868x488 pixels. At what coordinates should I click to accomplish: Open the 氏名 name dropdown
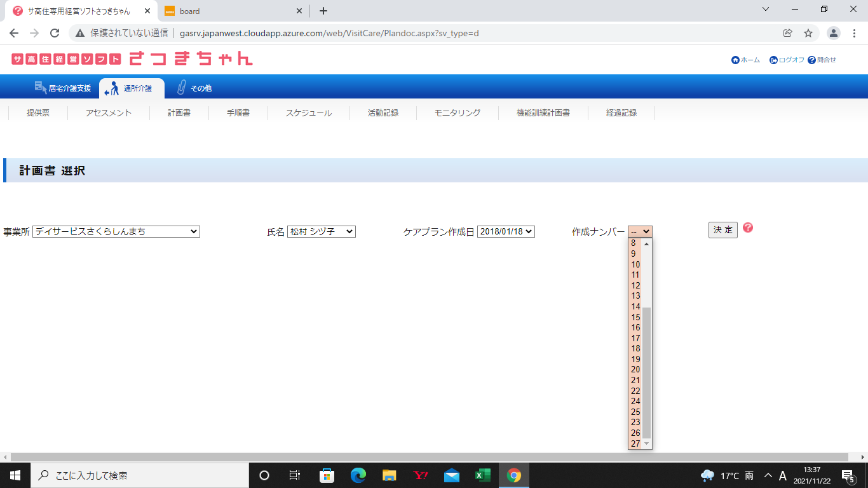321,232
